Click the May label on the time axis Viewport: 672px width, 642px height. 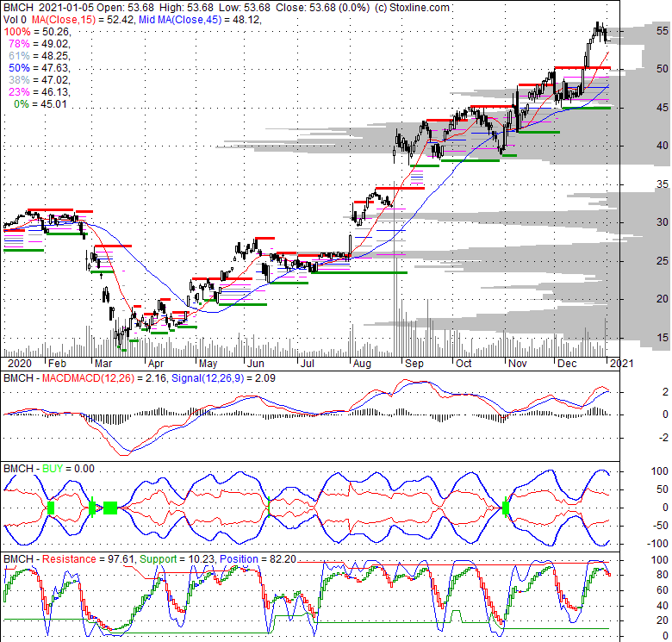(208, 364)
